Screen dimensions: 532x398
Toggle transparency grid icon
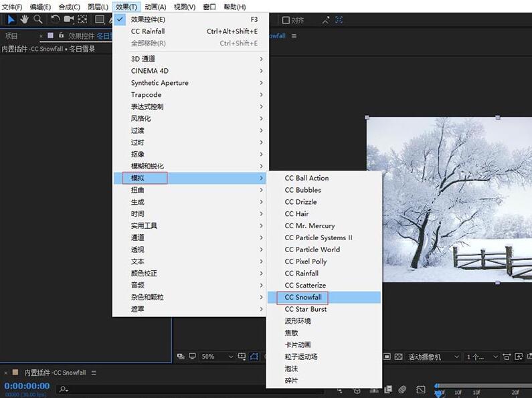coord(399,357)
